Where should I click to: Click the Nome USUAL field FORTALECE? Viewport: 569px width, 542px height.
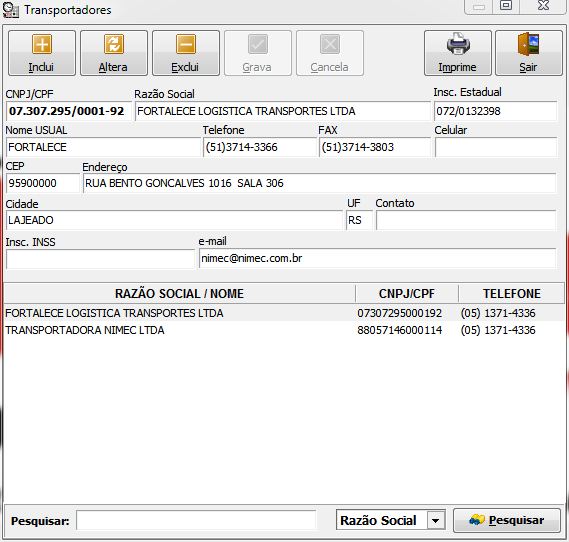click(x=103, y=147)
